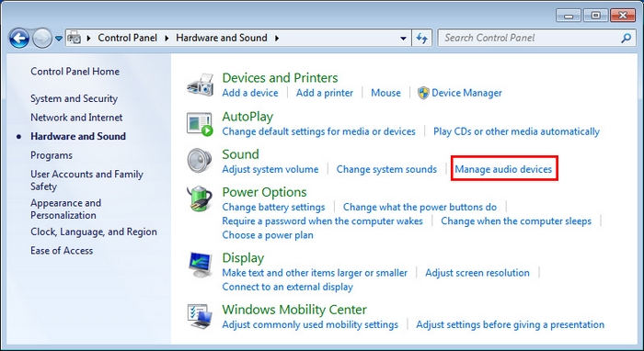Open User Accounts and Family Safety
The height and width of the screenshot is (351, 644).
(x=86, y=180)
